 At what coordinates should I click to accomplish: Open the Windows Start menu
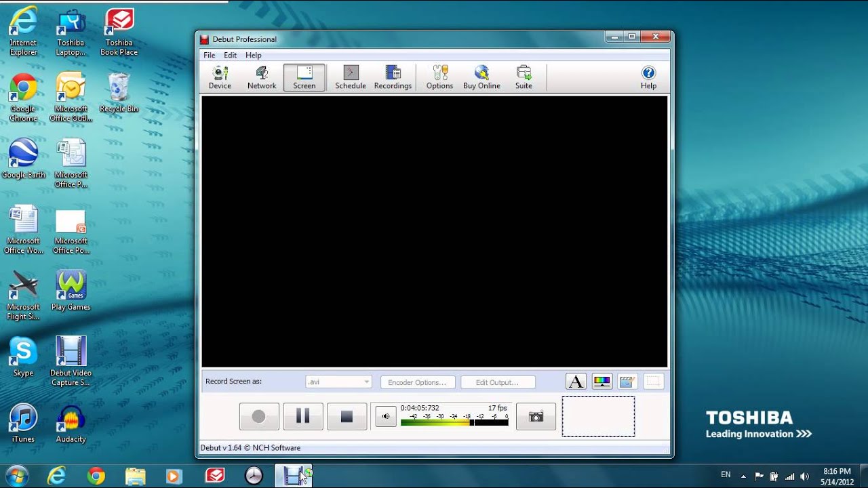(x=16, y=476)
